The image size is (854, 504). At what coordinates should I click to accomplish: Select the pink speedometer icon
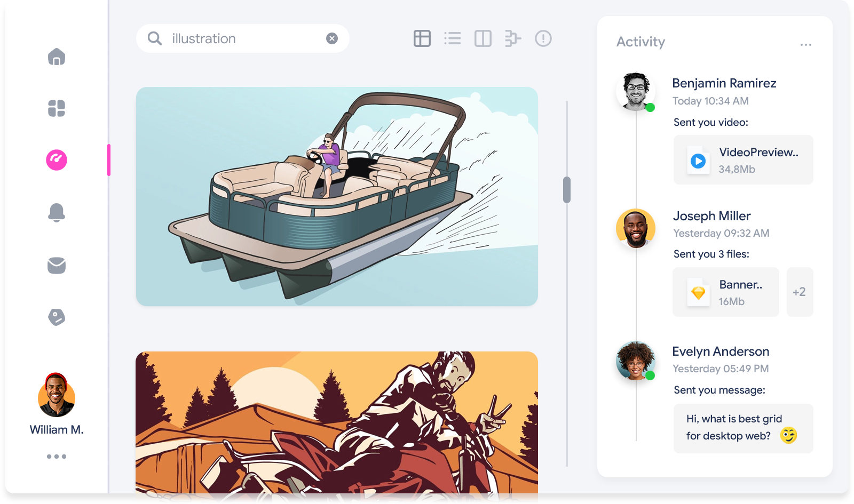point(57,160)
